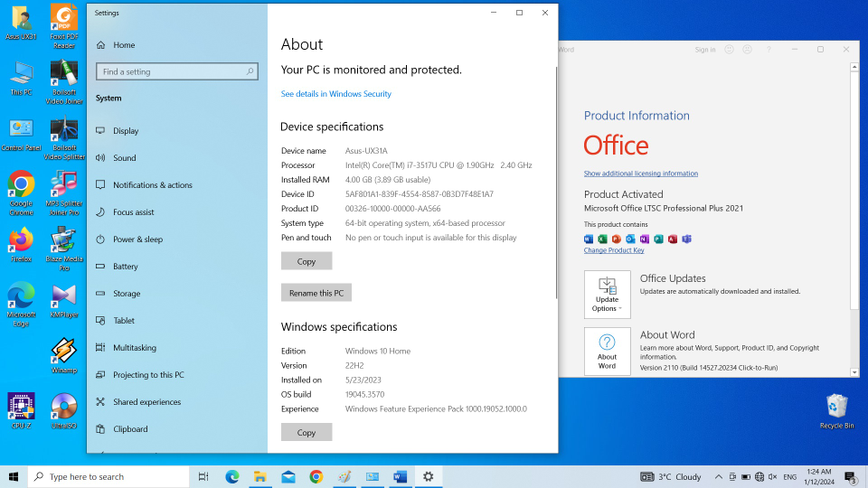Open Chrome from the taskbar

[x=316, y=476]
